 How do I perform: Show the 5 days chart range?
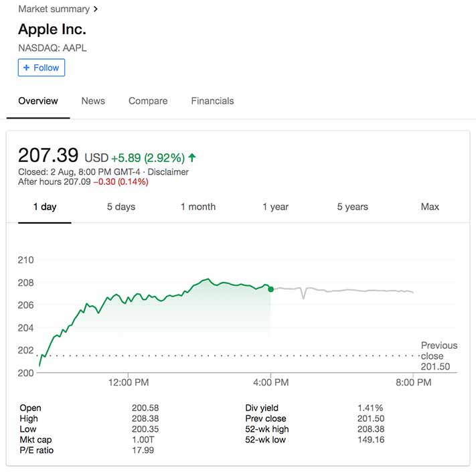(121, 207)
